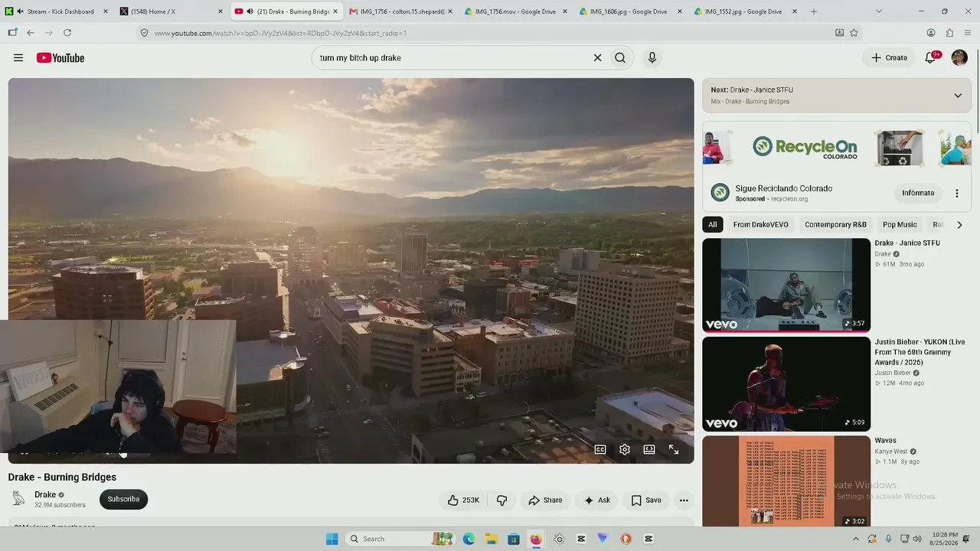
Task: Dislike the video
Action: [x=502, y=500]
